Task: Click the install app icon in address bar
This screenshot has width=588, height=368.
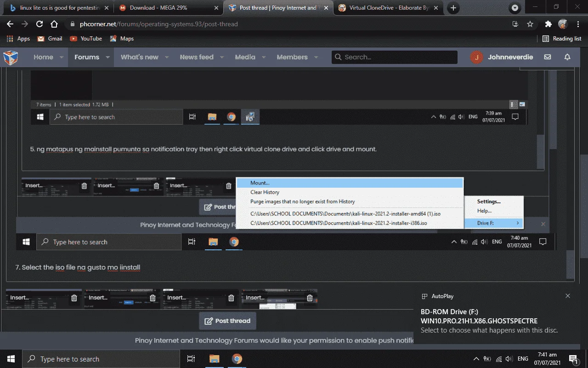Action: (x=515, y=24)
